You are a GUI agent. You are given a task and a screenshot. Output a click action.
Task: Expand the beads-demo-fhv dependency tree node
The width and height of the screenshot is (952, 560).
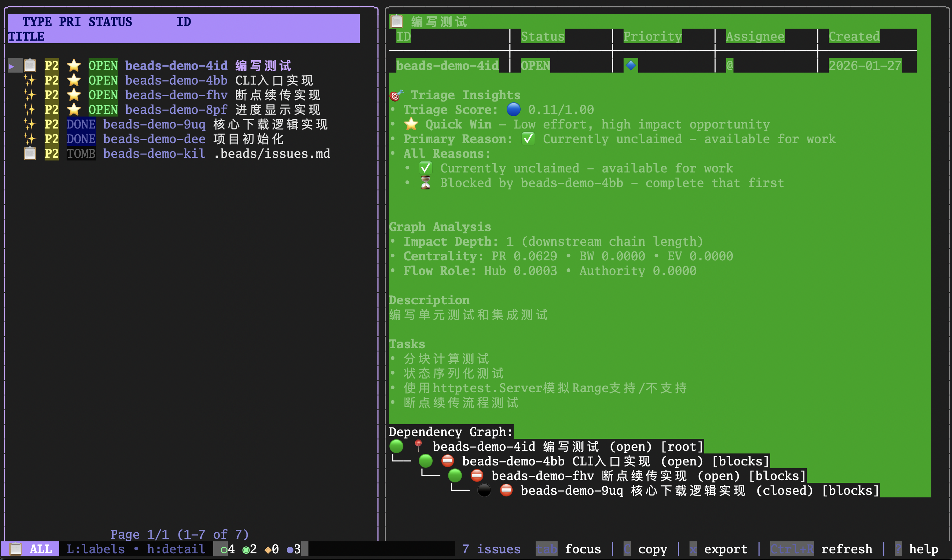455,476
